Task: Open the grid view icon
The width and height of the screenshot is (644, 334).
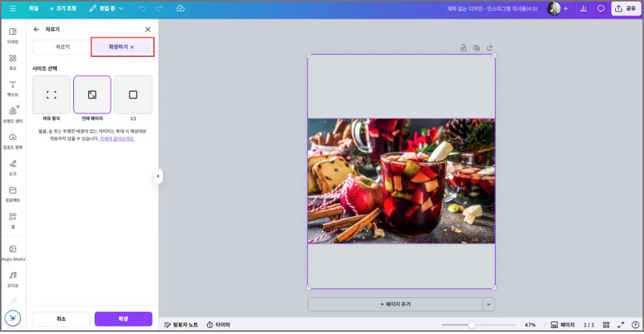Action: 606,324
